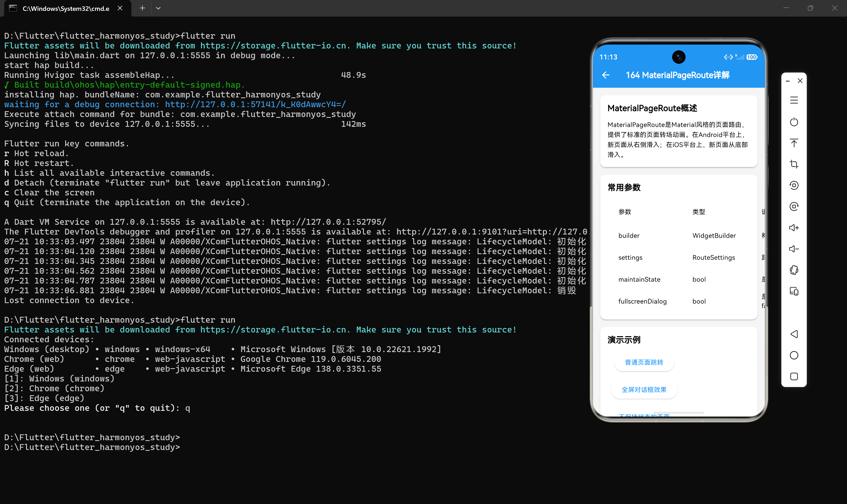This screenshot has height=504, width=847.
Task: Close the cmd.exe terminal tab
Action: (120, 8)
